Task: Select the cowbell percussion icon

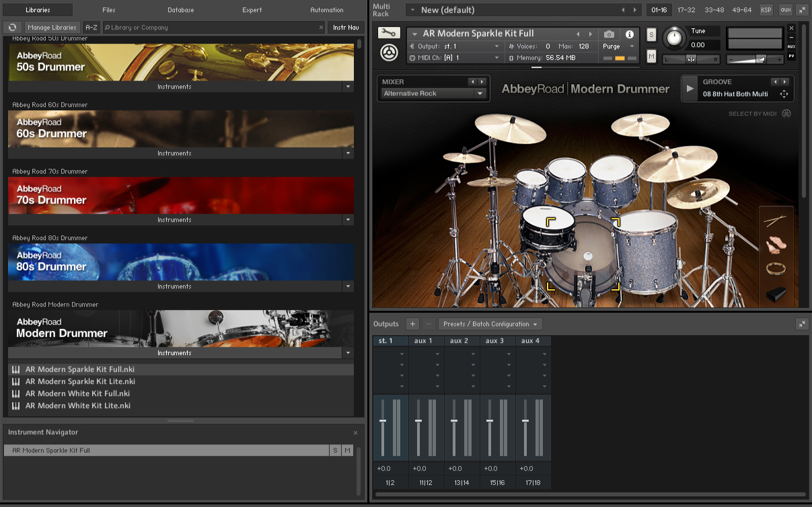Action: click(776, 294)
